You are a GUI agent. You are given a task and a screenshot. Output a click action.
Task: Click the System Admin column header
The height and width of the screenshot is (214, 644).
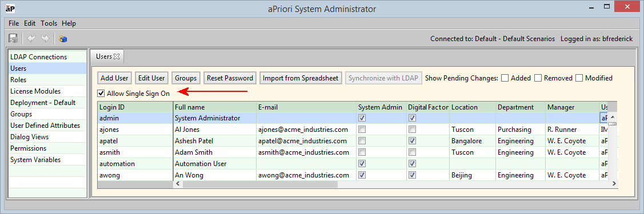[381, 107]
